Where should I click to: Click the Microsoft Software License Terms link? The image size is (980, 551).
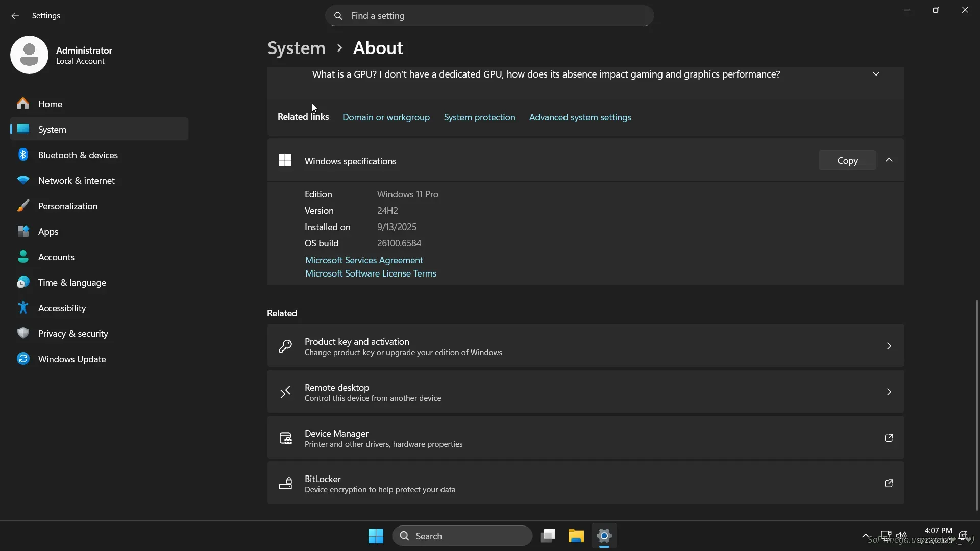(371, 273)
